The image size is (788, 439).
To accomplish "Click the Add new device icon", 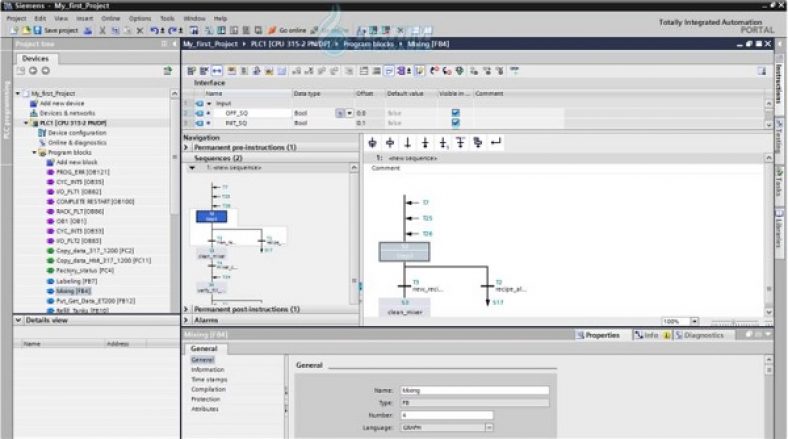I will click(x=34, y=103).
